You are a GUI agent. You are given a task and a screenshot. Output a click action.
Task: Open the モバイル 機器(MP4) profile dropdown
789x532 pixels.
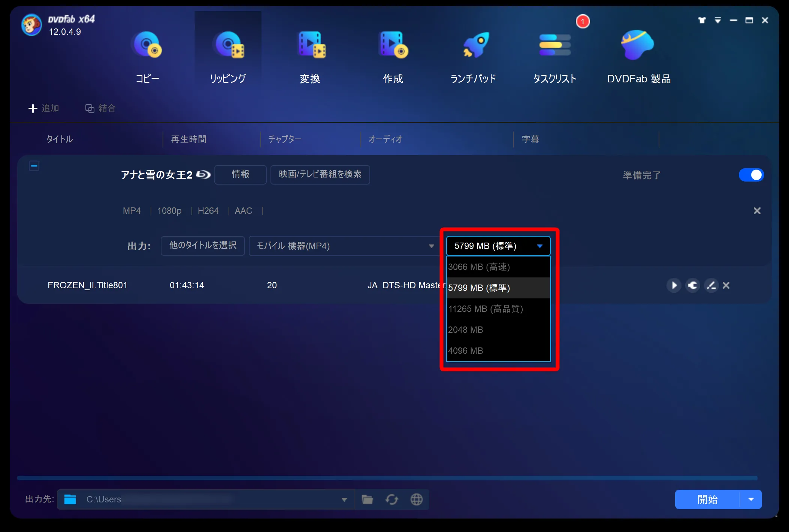(x=344, y=246)
